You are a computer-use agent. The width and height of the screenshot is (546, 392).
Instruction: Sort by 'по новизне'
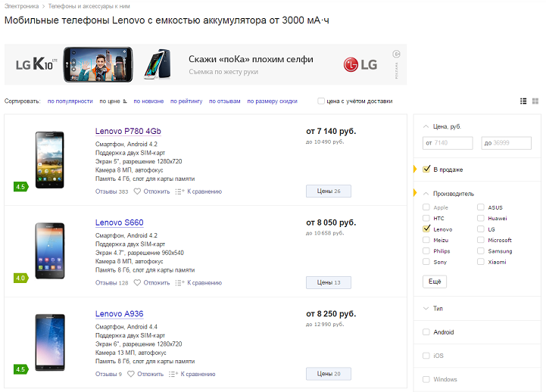pos(148,101)
